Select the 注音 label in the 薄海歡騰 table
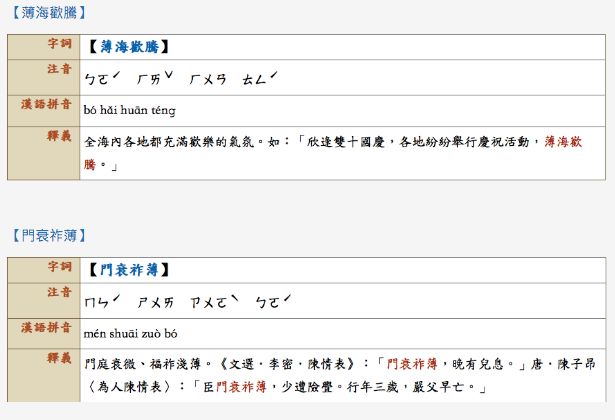The image size is (615, 420). pyautogui.click(x=60, y=69)
